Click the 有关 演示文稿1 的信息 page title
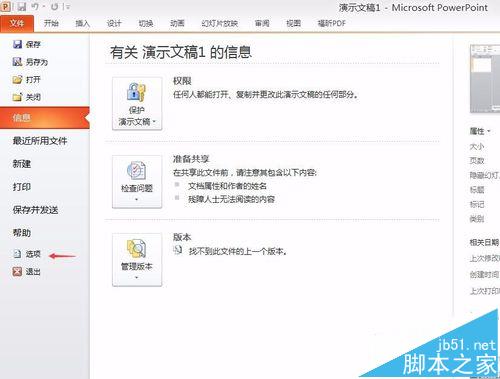The height and width of the screenshot is (379, 500). (x=181, y=52)
